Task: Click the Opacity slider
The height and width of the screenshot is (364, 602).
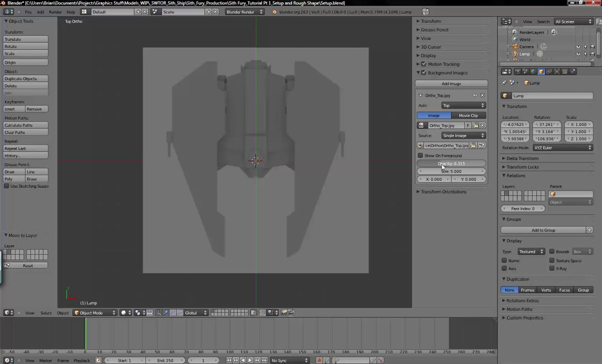Action: coord(451,164)
